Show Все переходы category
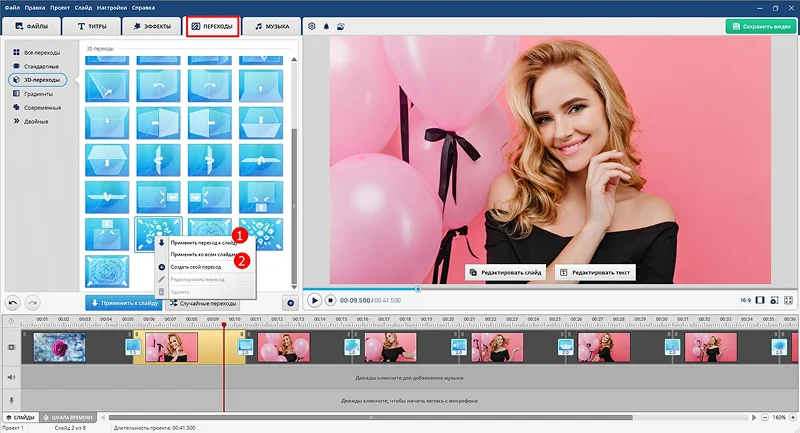Viewport: 800px width, 433px height. (37, 53)
